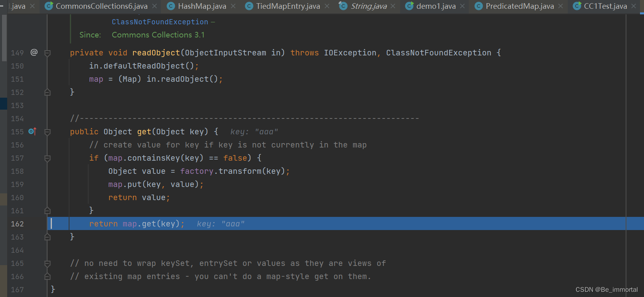Collapse the readObject method at line 149
The height and width of the screenshot is (297, 644).
(48, 53)
